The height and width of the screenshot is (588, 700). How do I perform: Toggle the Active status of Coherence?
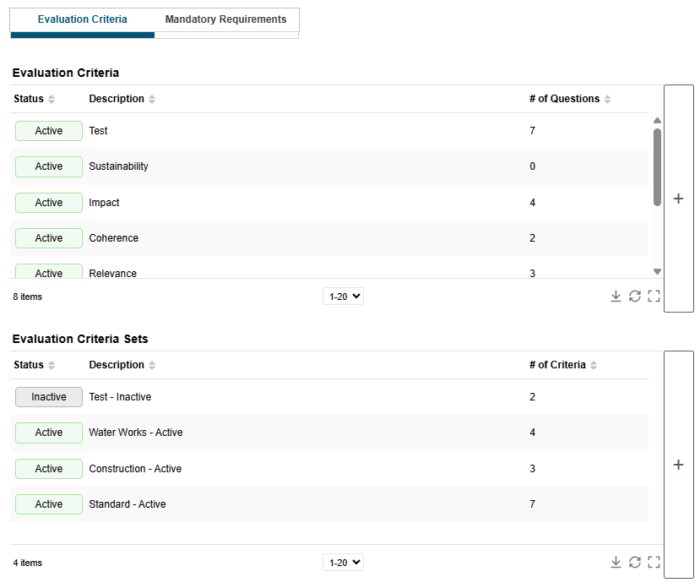tap(49, 238)
